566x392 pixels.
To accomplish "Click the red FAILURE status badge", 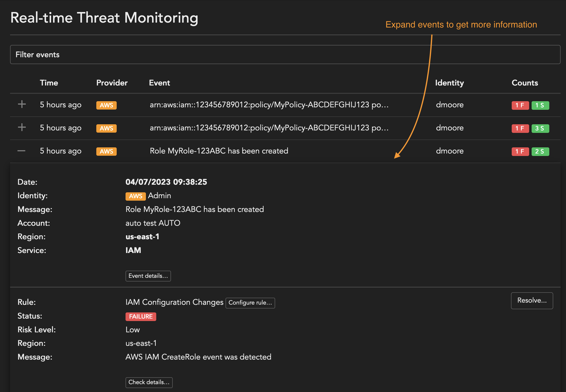I will click(x=141, y=317).
